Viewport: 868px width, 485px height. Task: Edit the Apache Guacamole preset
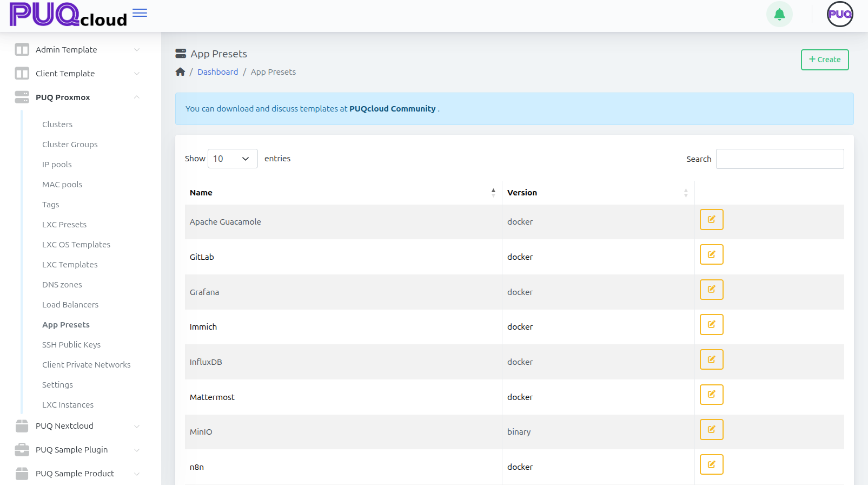click(x=711, y=220)
